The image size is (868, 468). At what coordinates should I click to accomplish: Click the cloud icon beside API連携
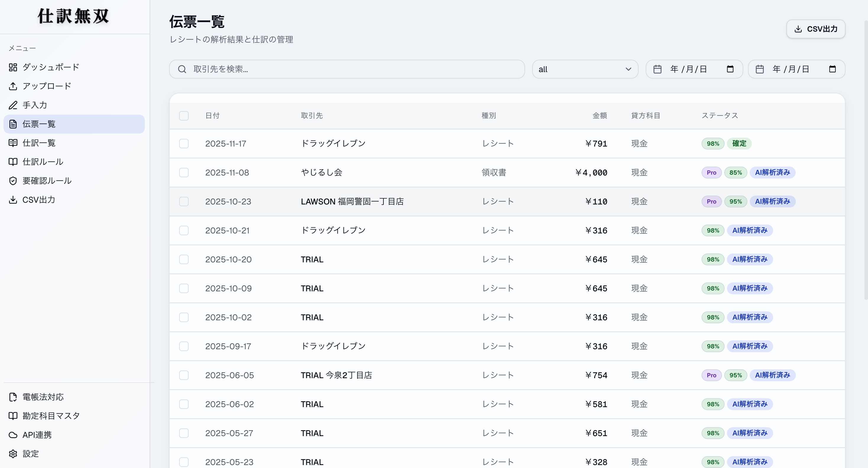[x=13, y=435]
